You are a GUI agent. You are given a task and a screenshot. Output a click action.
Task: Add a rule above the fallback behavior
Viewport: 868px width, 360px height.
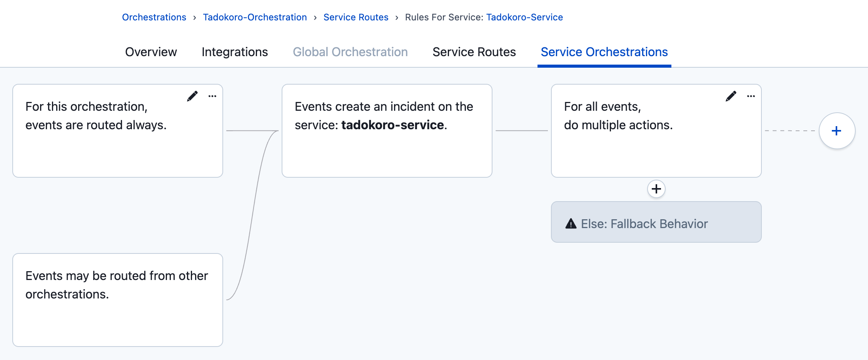(656, 189)
